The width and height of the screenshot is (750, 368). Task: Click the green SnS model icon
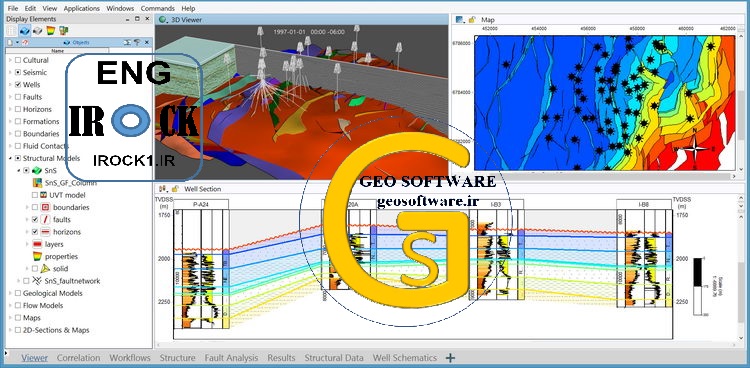(x=37, y=170)
